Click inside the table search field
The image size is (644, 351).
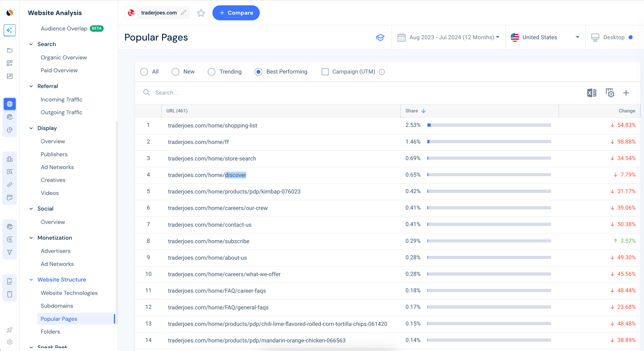coord(225,92)
